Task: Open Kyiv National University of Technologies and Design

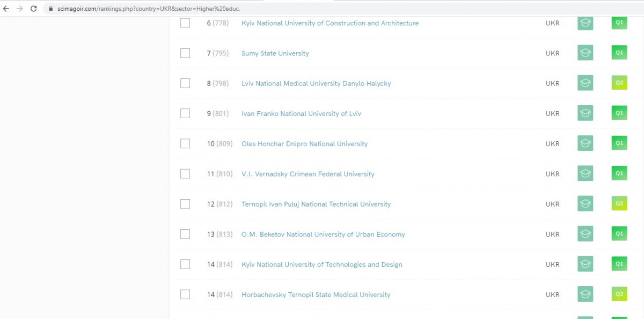Action: click(x=321, y=264)
